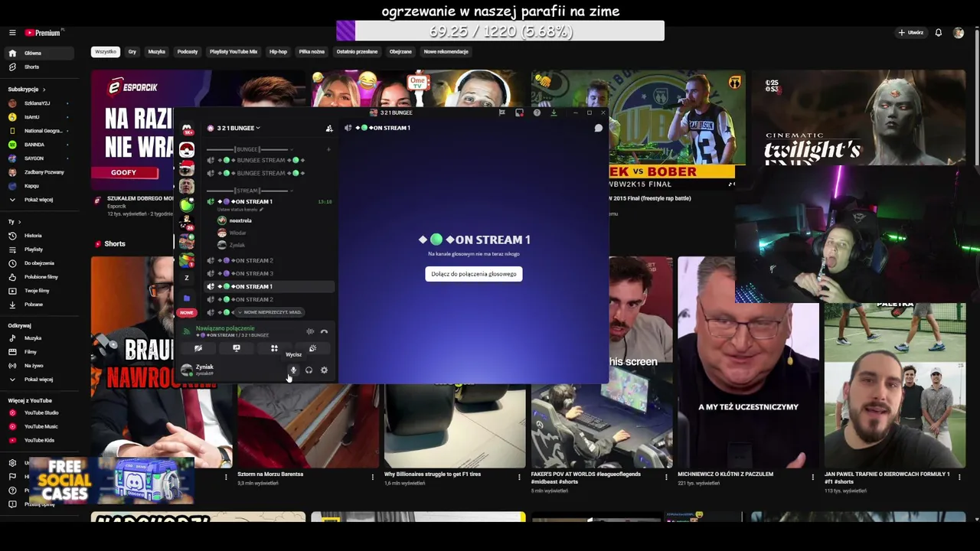Open Historia in YouTube sidebar
Viewport: 980px width, 551px height.
40,236
